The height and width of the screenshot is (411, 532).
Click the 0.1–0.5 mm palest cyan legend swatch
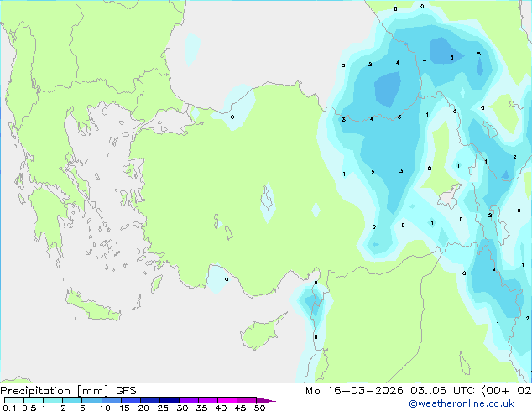(x=14, y=400)
